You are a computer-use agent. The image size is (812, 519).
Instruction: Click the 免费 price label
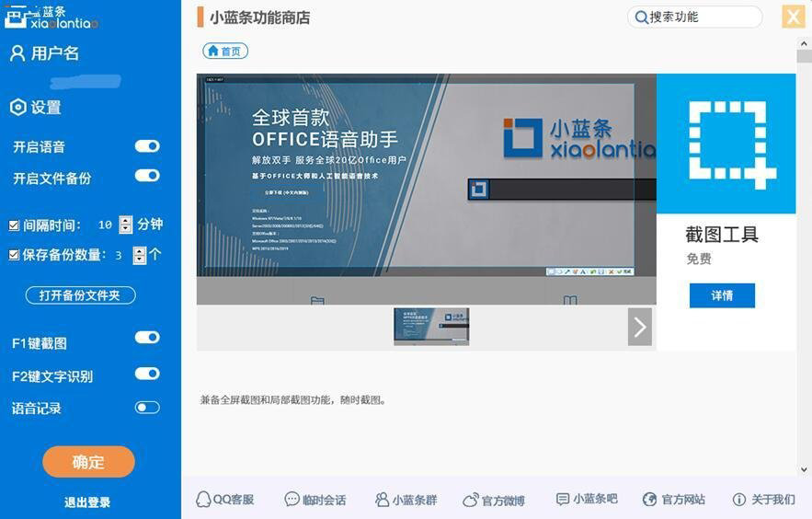click(699, 259)
